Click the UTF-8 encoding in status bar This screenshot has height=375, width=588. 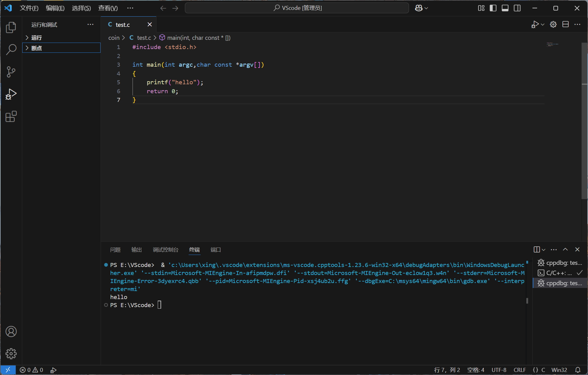pos(499,370)
